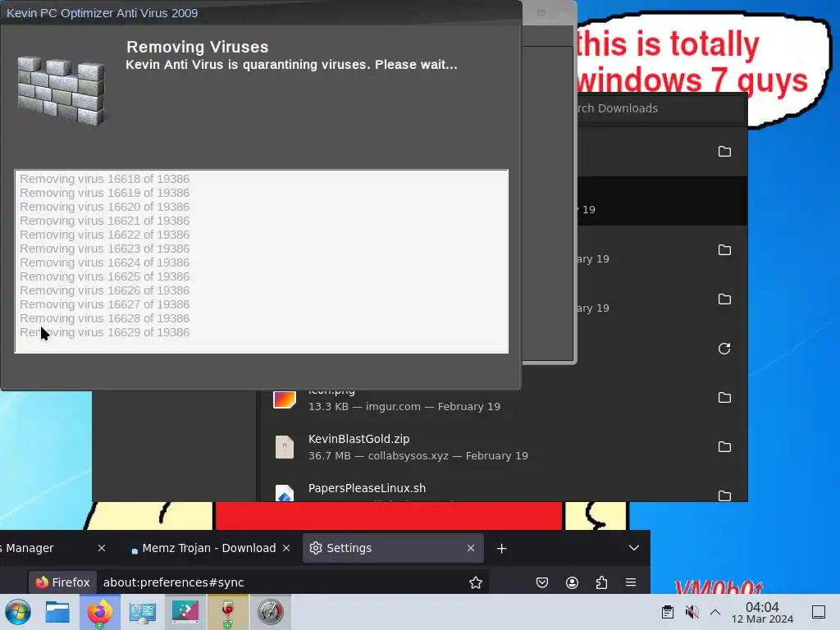The height and width of the screenshot is (630, 840).
Task: Open the PapersPleaseLinux.sh download entry
Action: (x=504, y=487)
